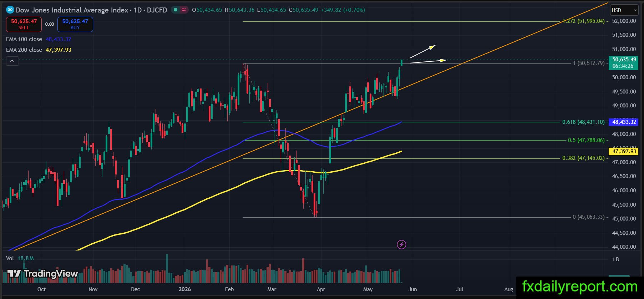Click 46,500.00 on the price axis
This screenshot has height=299, width=644.
coord(624,176)
